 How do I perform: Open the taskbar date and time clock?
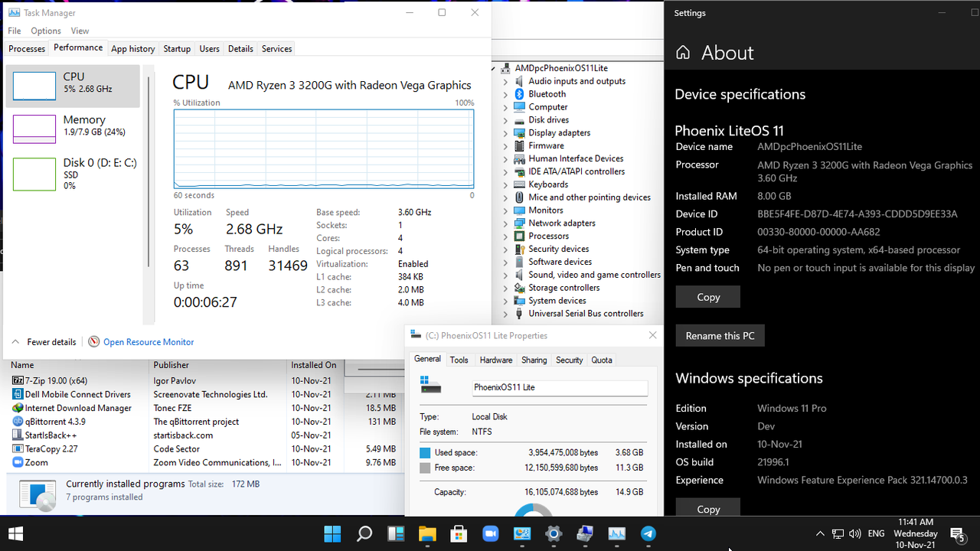pyautogui.click(x=915, y=533)
